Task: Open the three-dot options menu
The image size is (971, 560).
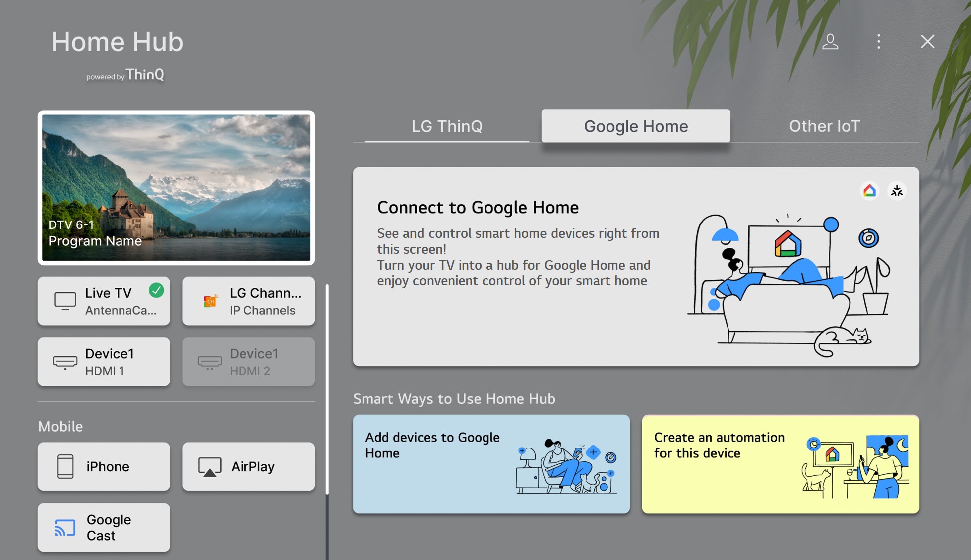Action: coord(880,41)
